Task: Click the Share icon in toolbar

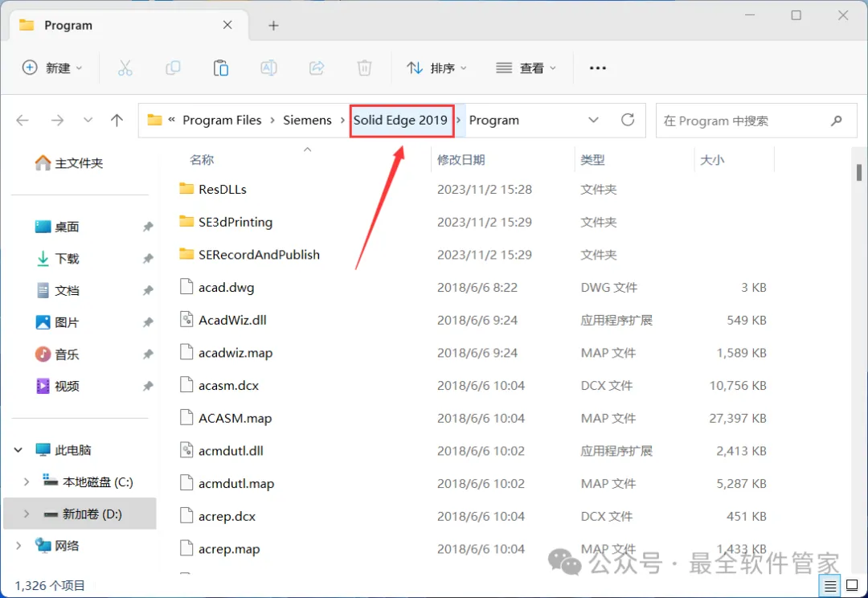Action: click(x=317, y=68)
